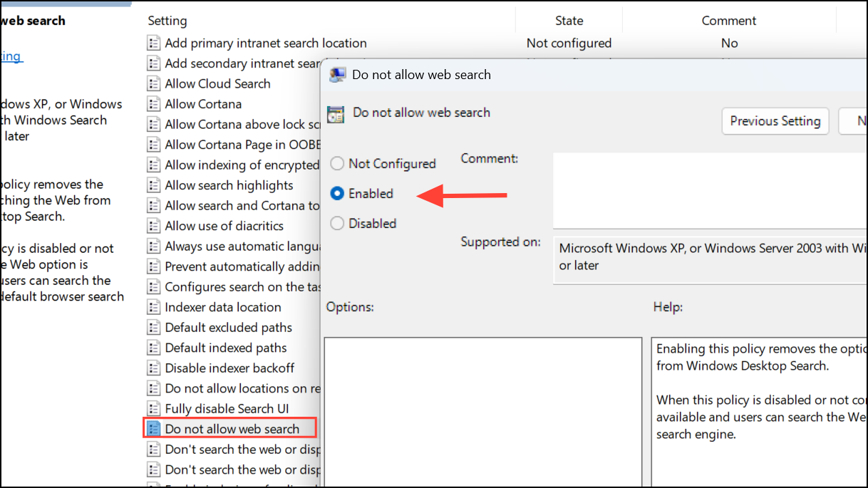Click the Do not allow web search header icon
This screenshot has height=488, width=868.
click(x=335, y=113)
